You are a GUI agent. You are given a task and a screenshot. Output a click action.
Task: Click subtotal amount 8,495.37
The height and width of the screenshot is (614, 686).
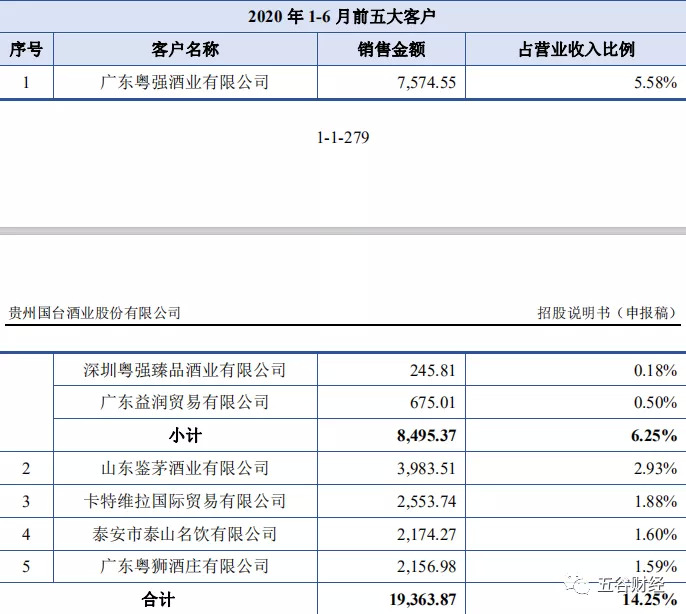[427, 435]
